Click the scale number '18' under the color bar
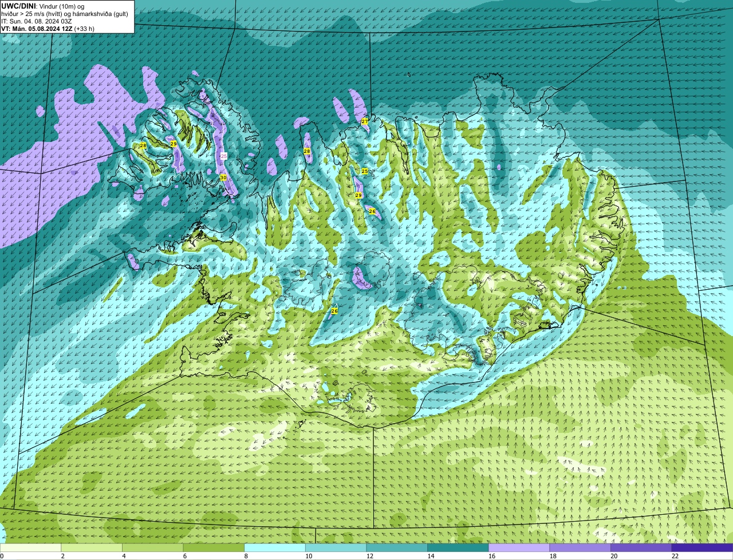Screen dimensions: 733x560 (x=553, y=556)
